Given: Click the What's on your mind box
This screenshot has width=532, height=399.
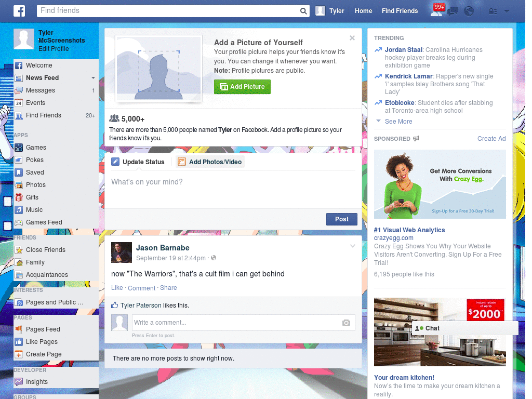Looking at the screenshot, I should pos(233,189).
